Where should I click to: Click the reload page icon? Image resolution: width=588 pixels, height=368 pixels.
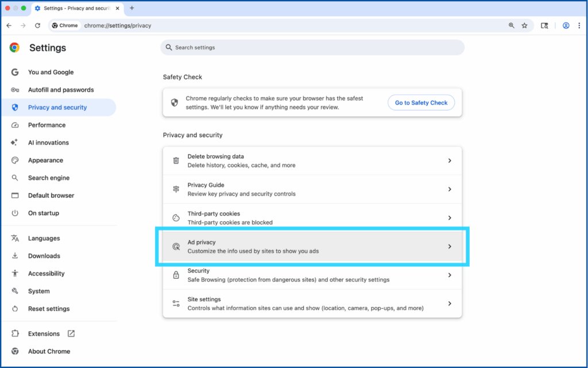pyautogui.click(x=38, y=25)
